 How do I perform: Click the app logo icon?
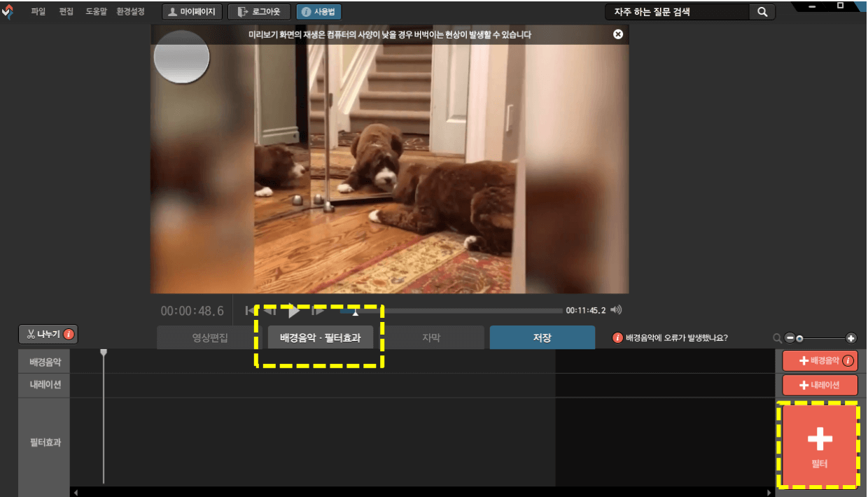(x=8, y=12)
